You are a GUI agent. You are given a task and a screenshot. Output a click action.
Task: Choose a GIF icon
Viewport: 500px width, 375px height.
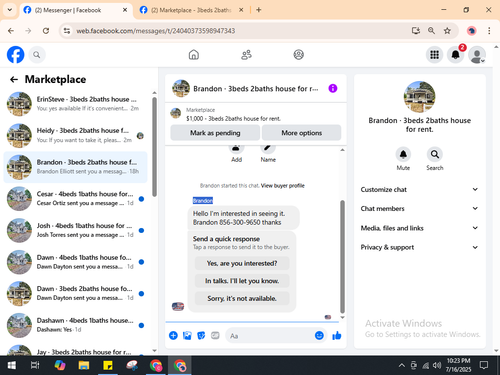pyautogui.click(x=215, y=335)
